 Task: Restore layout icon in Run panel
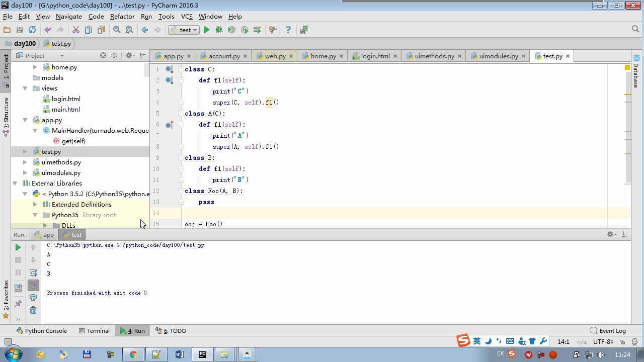pos(18,288)
